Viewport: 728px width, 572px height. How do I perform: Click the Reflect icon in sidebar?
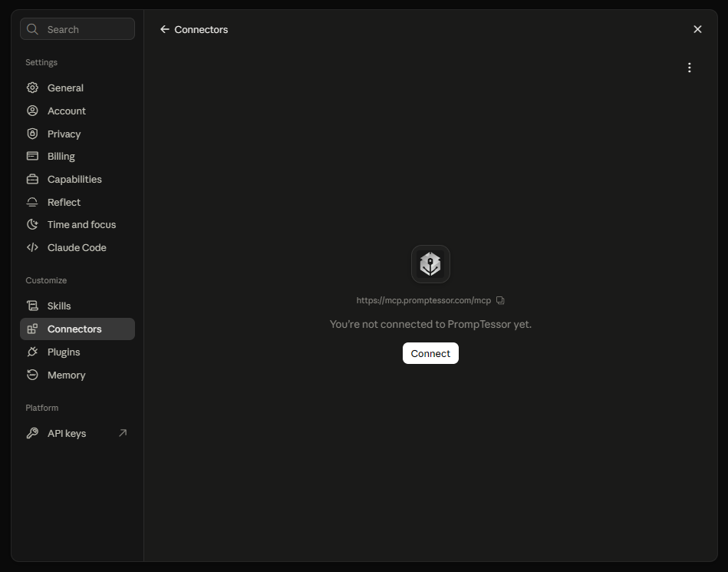point(32,202)
